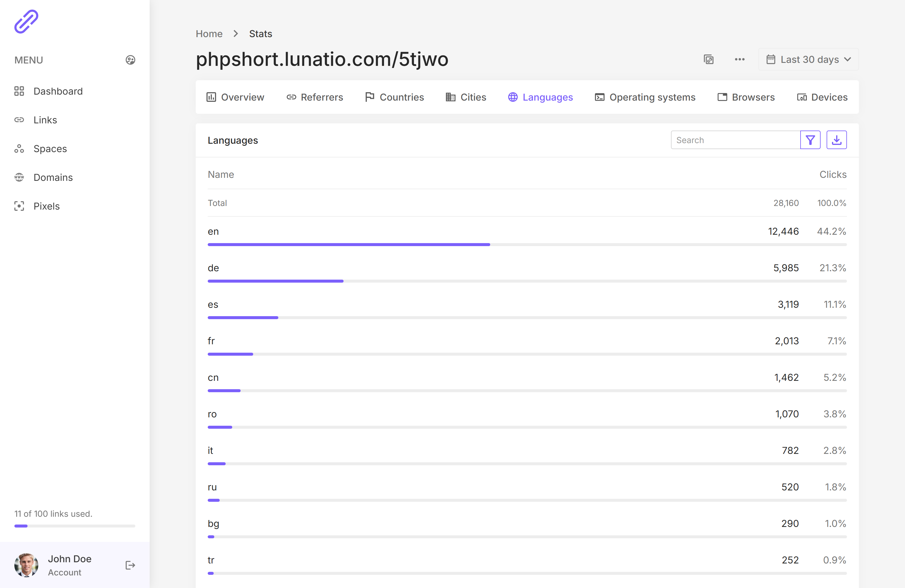Click the logout icon beside John Doe

coord(130,565)
